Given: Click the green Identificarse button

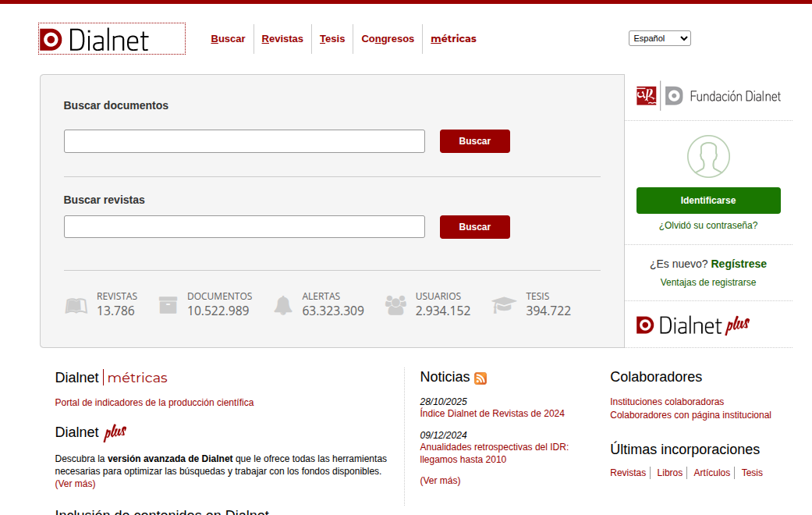Looking at the screenshot, I should point(708,201).
